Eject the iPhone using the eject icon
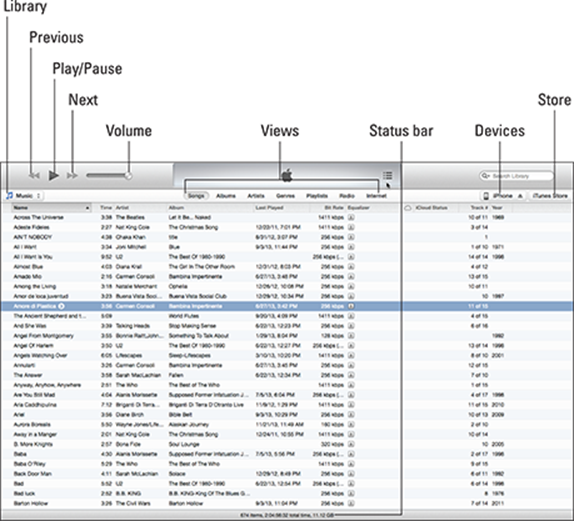Viewport: 574px width, 521px height. [x=520, y=196]
